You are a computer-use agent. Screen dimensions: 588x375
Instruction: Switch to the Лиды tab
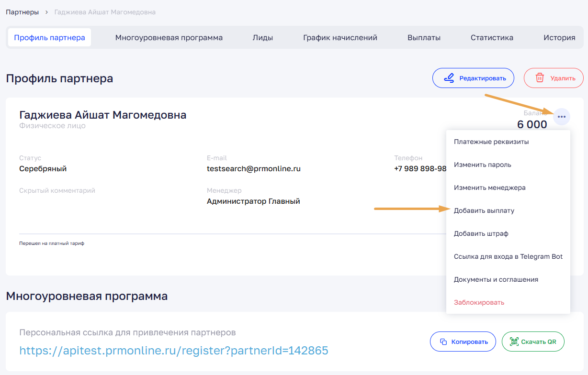click(x=263, y=37)
